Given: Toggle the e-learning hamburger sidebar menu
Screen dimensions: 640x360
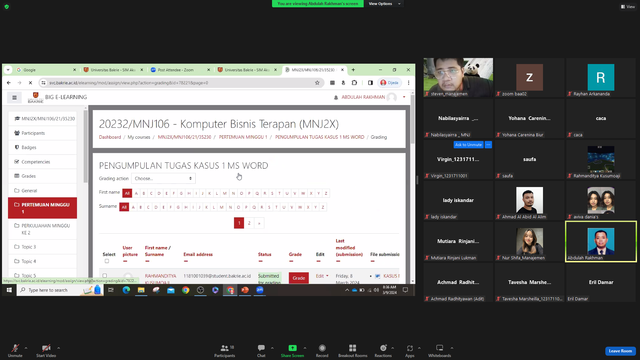Looking at the screenshot, I should (x=14, y=97).
